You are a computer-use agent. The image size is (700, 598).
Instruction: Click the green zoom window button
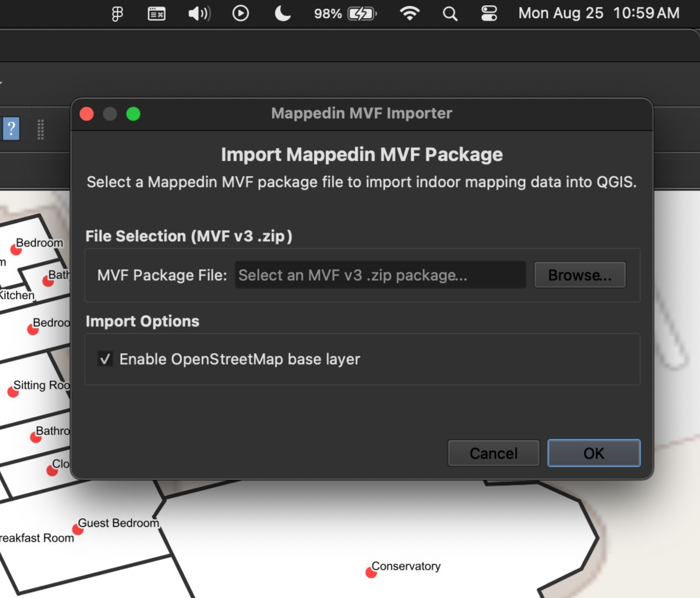pyautogui.click(x=133, y=114)
